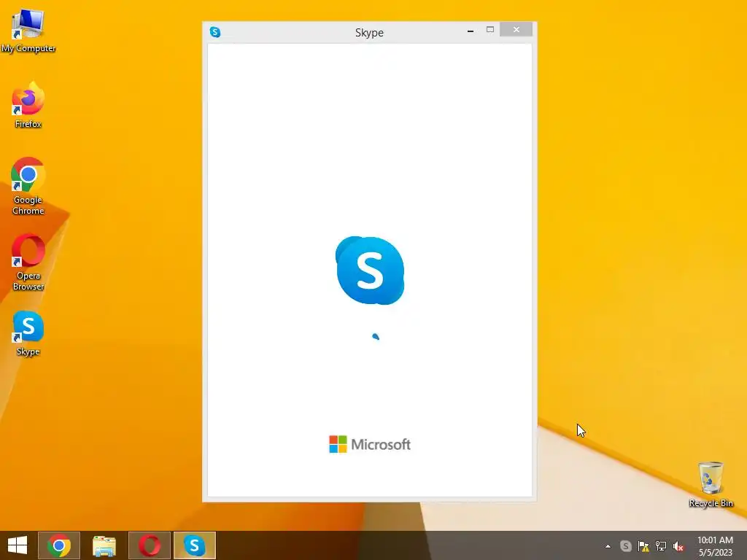Open the Action Center flag icon
747x560 pixels.
(x=643, y=546)
